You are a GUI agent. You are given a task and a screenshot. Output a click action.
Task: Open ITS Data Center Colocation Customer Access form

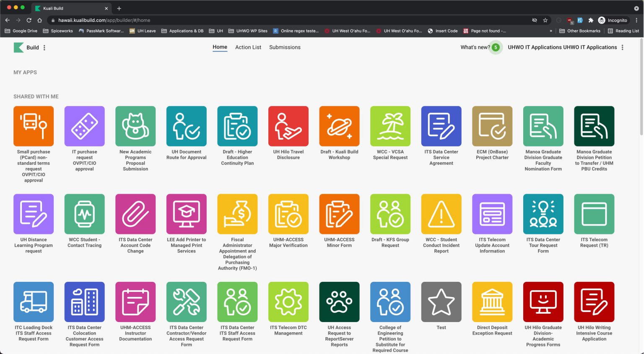[x=84, y=302]
